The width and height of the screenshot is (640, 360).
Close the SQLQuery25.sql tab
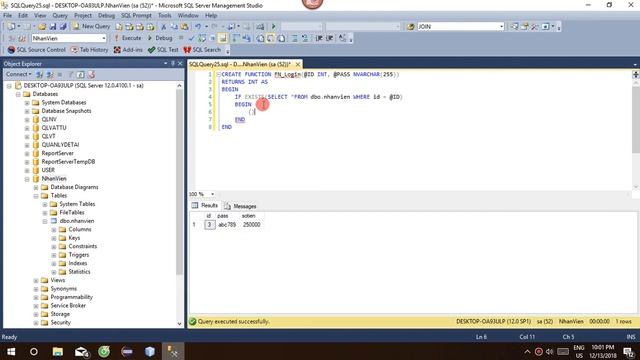tap(298, 64)
